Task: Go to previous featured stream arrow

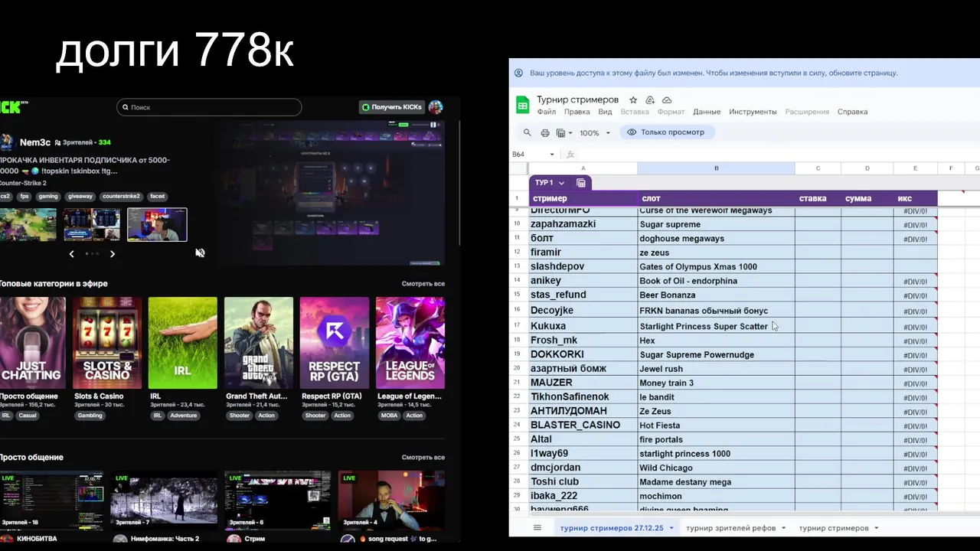Action: point(72,254)
